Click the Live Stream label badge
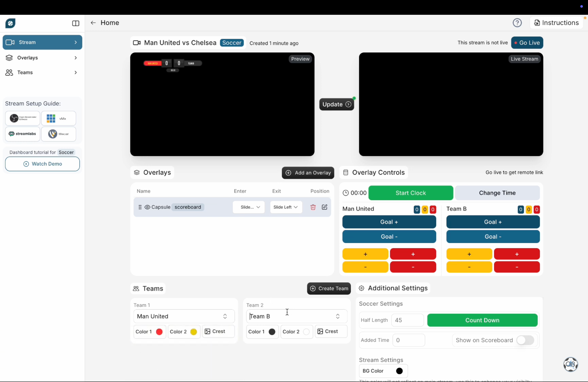Viewport: 588px width, 382px height. coord(524,59)
